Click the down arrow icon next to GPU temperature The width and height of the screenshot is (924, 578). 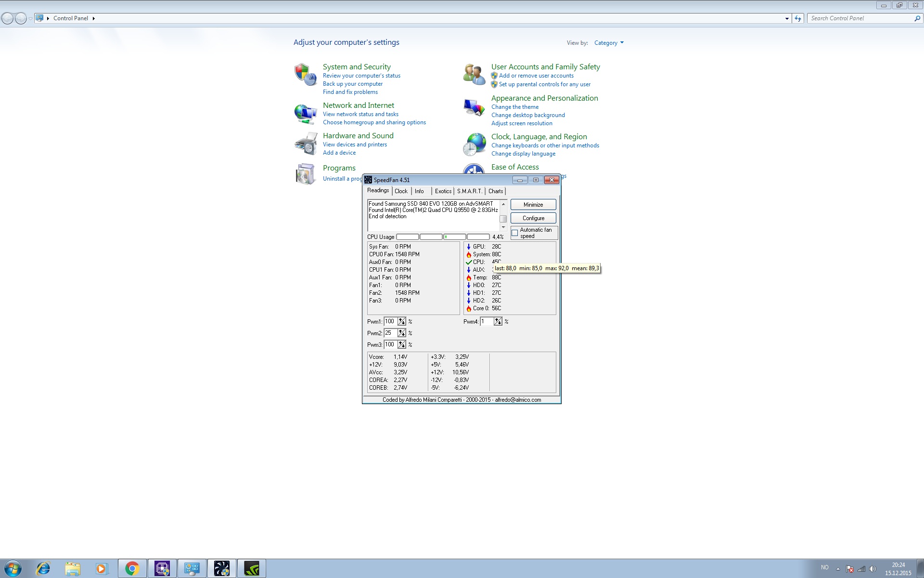tap(469, 247)
